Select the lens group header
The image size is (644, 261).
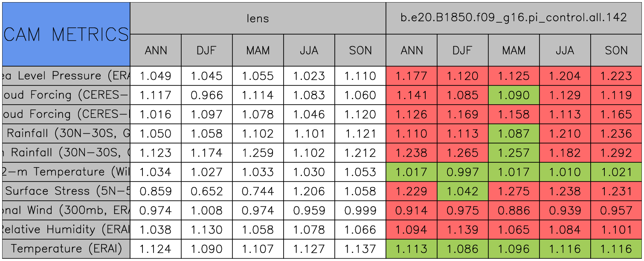(258, 18)
